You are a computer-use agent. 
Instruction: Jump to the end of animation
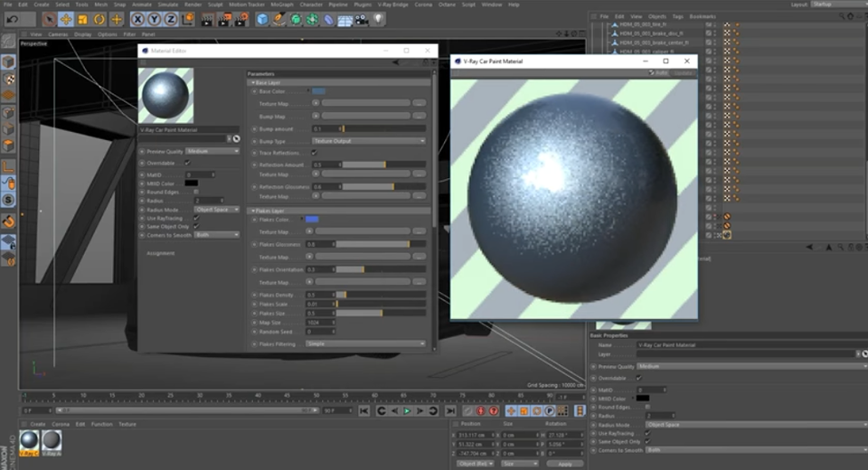pyautogui.click(x=450, y=410)
